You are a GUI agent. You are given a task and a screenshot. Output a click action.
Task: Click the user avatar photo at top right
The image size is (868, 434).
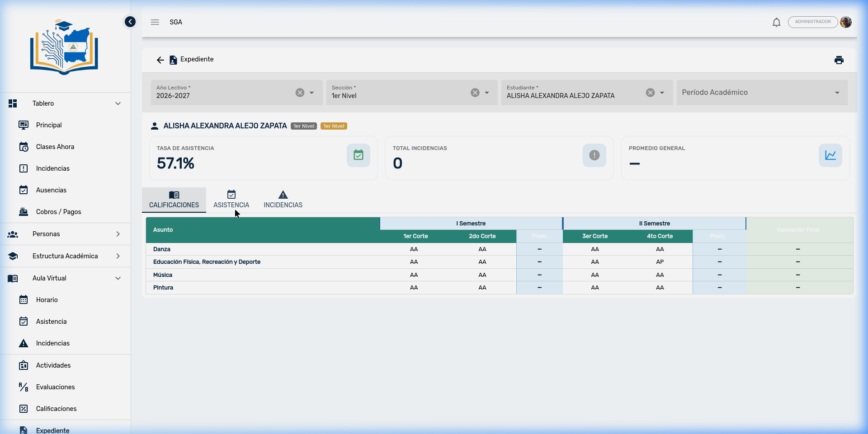click(x=846, y=22)
